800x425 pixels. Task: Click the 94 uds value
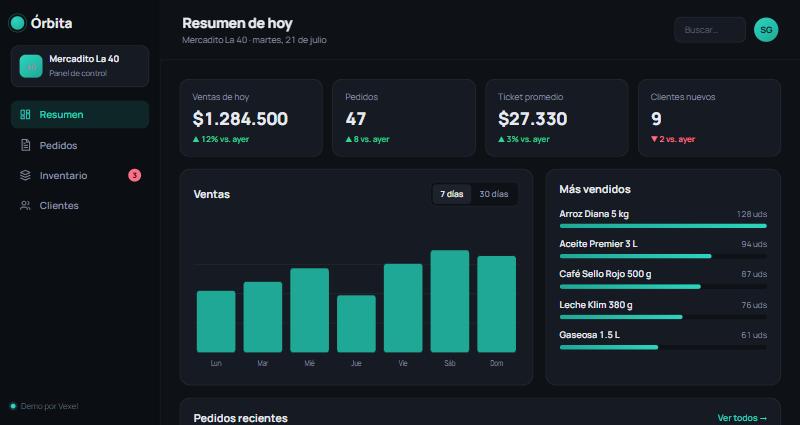[x=754, y=244]
